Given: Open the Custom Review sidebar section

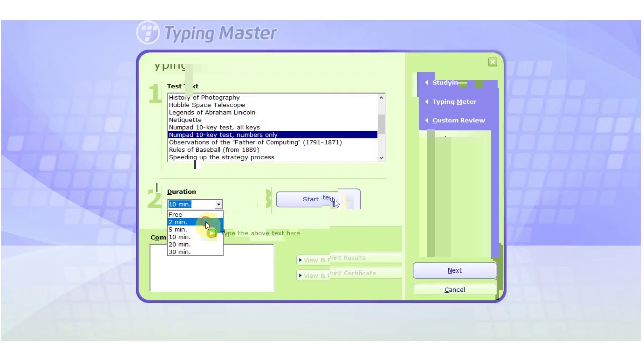Looking at the screenshot, I should tap(458, 120).
